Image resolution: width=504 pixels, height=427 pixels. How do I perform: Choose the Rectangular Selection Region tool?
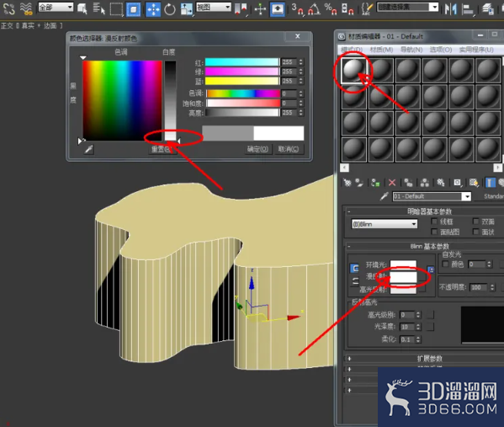coord(116,8)
